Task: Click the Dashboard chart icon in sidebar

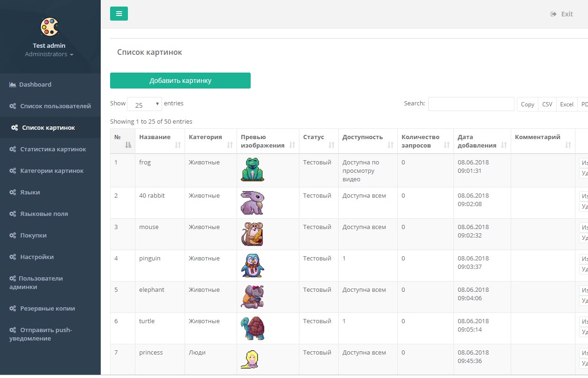Action: point(13,85)
